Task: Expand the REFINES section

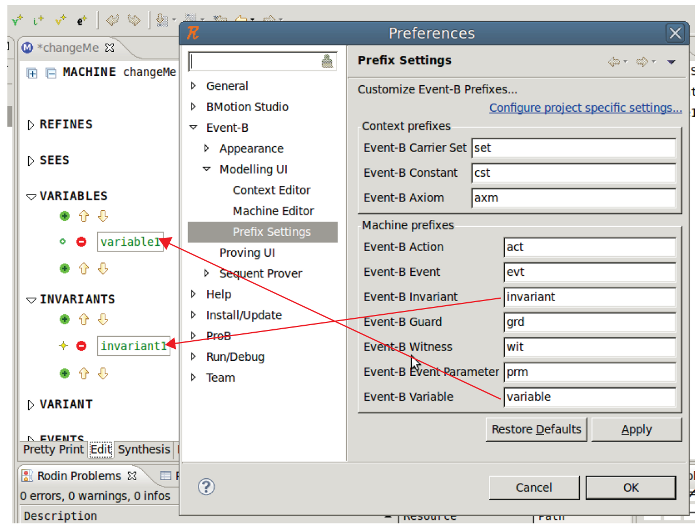Action: tap(31, 125)
